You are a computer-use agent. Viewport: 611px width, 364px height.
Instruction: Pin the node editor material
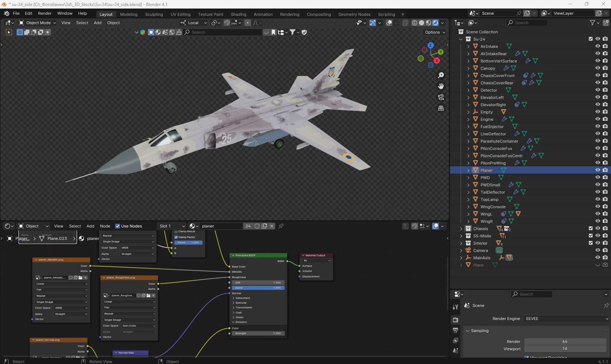click(x=281, y=226)
